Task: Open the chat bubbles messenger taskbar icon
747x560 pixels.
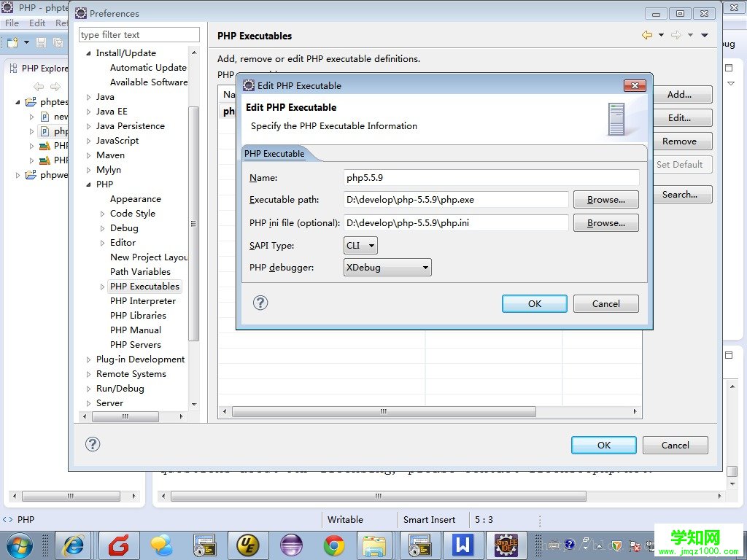Action: pyautogui.click(x=161, y=545)
